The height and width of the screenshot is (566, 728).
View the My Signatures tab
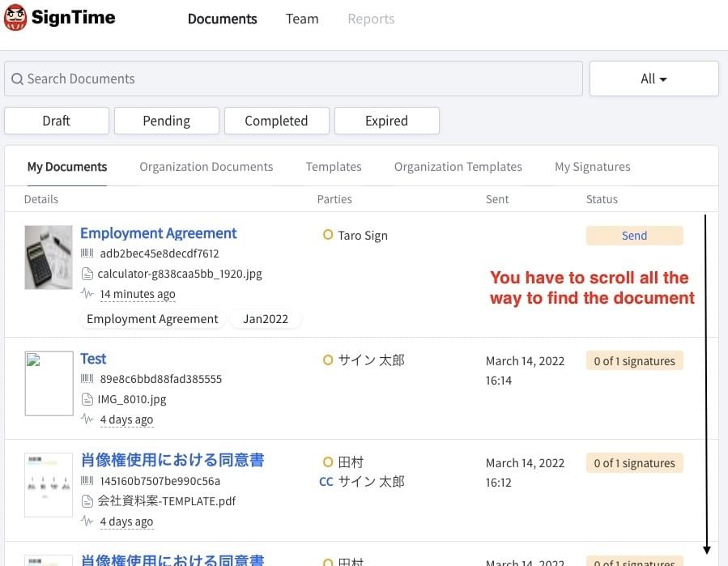click(x=593, y=167)
